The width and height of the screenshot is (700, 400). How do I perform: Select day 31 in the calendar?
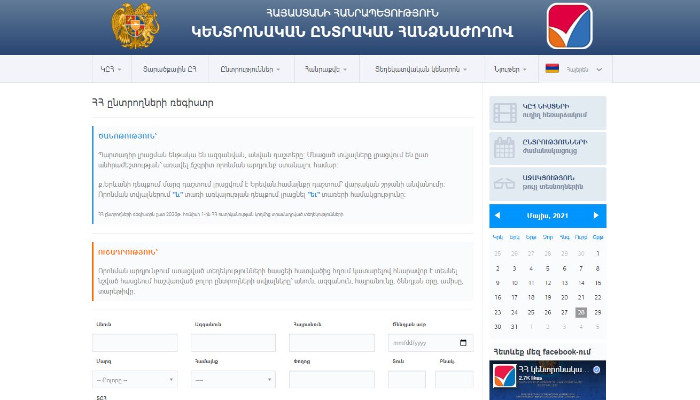click(514, 327)
